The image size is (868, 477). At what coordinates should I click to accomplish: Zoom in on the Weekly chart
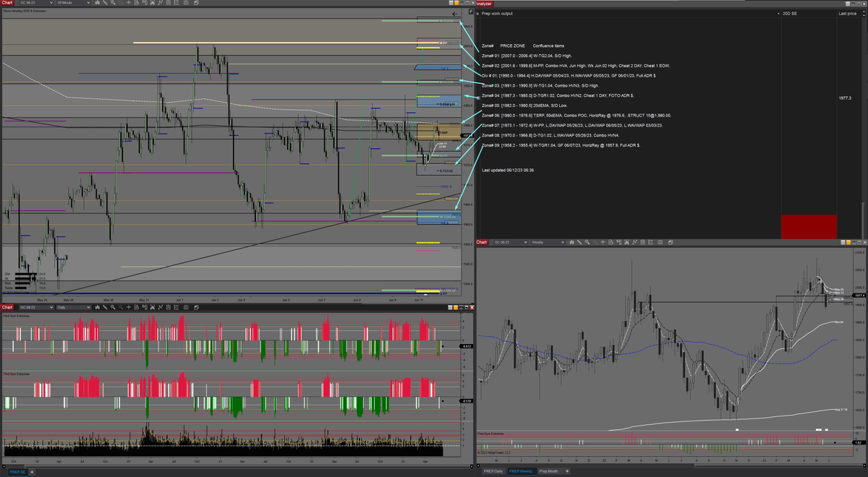pos(587,241)
